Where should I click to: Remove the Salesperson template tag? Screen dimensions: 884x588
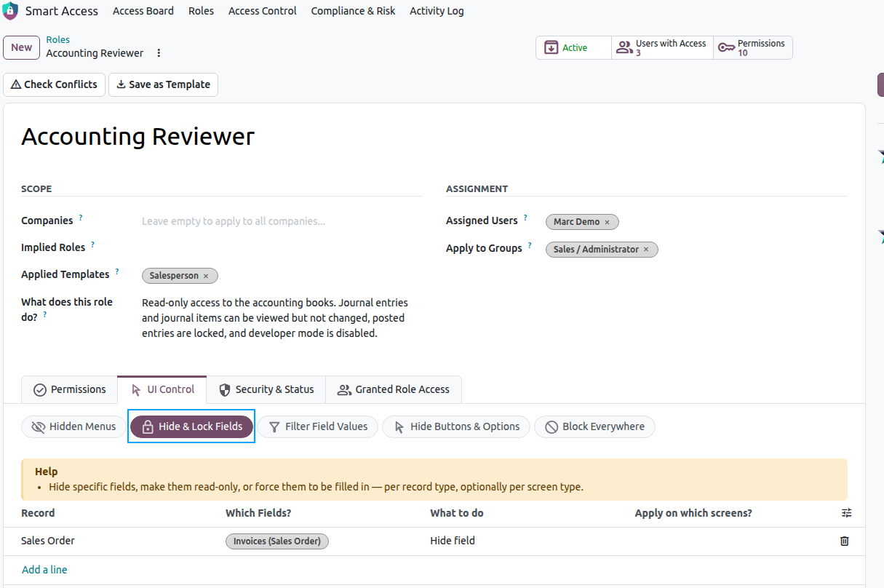[206, 276]
